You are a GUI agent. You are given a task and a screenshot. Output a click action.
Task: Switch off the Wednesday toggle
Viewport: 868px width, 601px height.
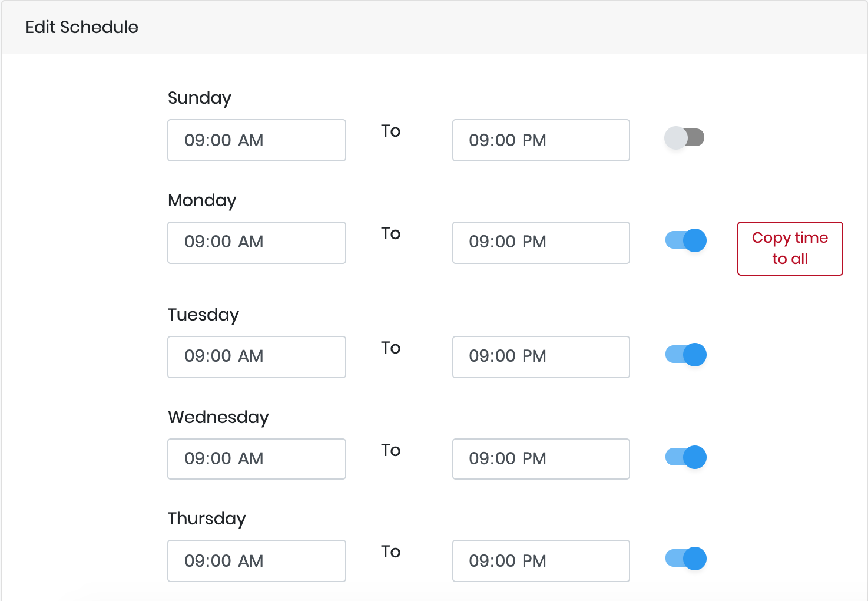point(686,457)
